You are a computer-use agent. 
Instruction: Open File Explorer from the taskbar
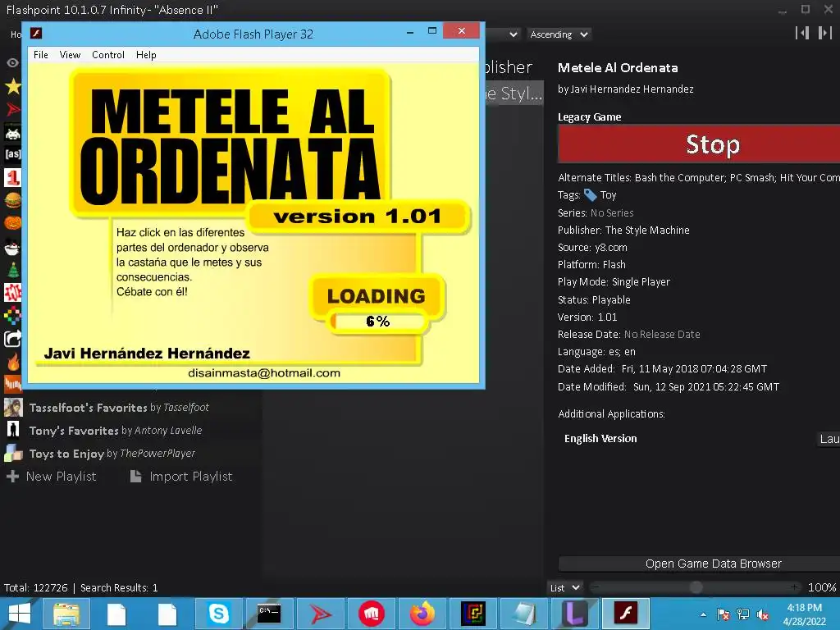66,614
